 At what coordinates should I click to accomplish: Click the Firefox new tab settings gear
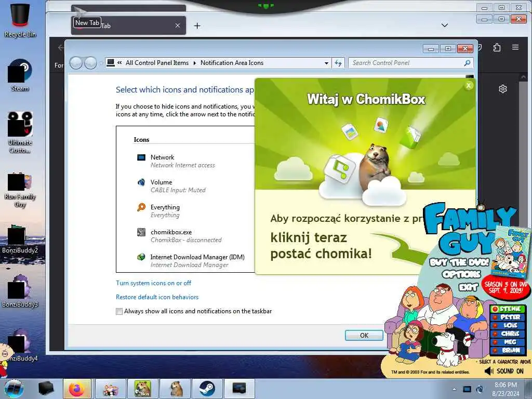coord(503,89)
